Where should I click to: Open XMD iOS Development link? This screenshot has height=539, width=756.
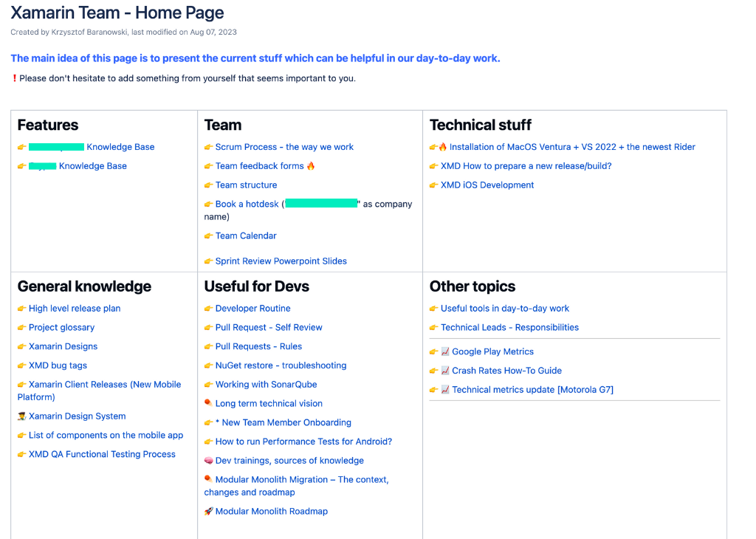pos(487,185)
